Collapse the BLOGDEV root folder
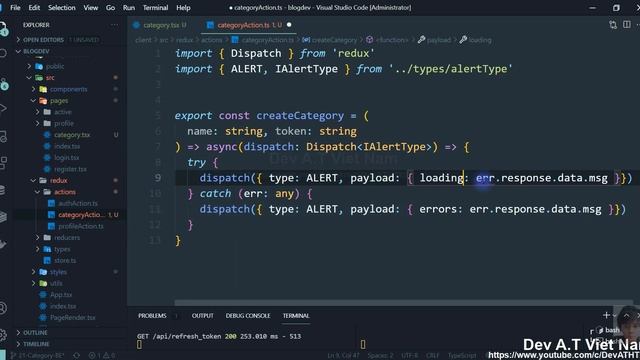 pyautogui.click(x=36, y=51)
